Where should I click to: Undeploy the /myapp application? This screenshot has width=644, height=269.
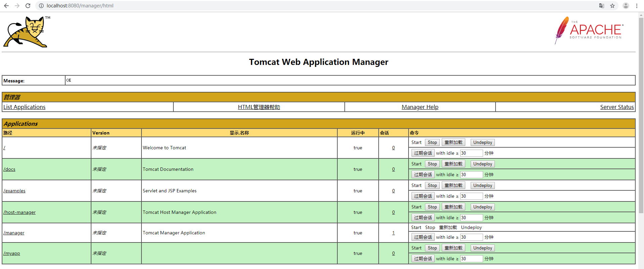click(483, 248)
